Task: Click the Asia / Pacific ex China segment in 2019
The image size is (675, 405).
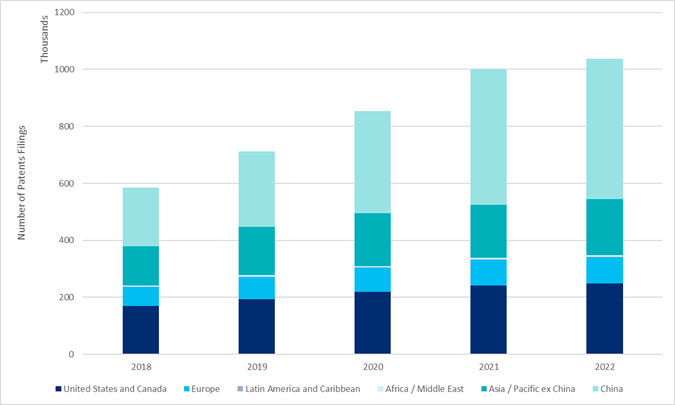Action: click(256, 251)
